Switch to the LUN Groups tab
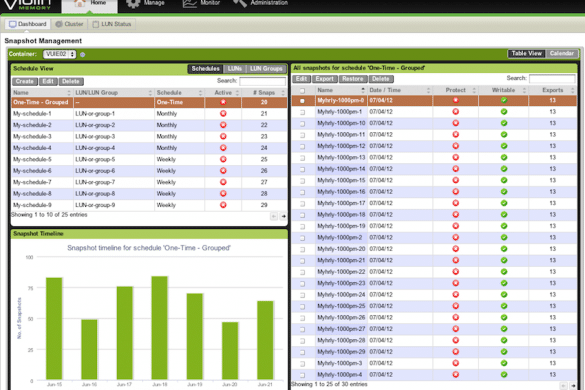The image size is (585, 390). point(266,69)
